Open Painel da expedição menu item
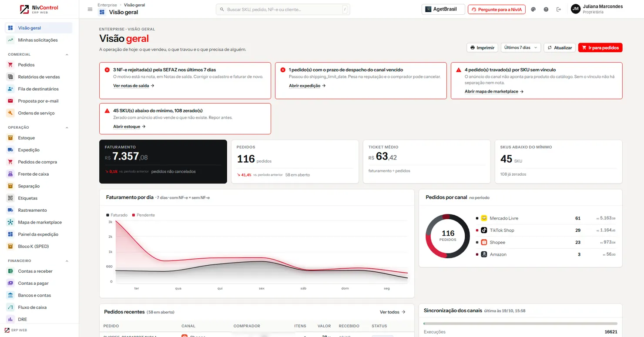Screen dimensions: 644x337 point(38,234)
